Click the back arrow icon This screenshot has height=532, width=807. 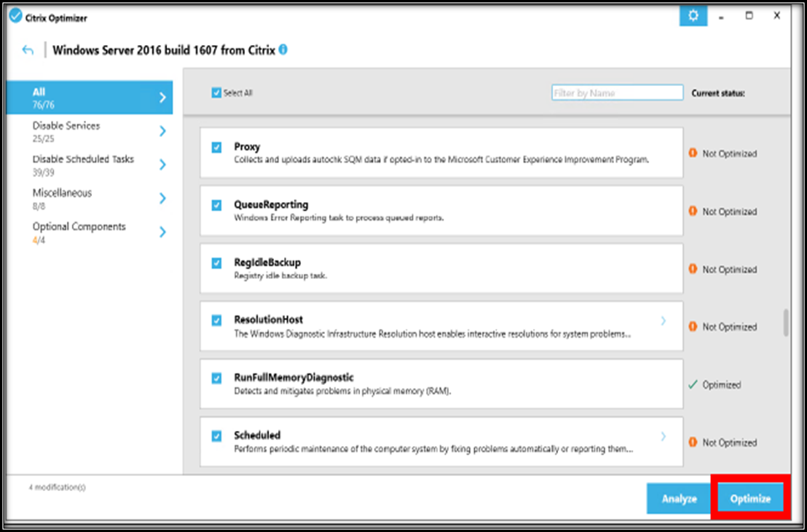(28, 51)
